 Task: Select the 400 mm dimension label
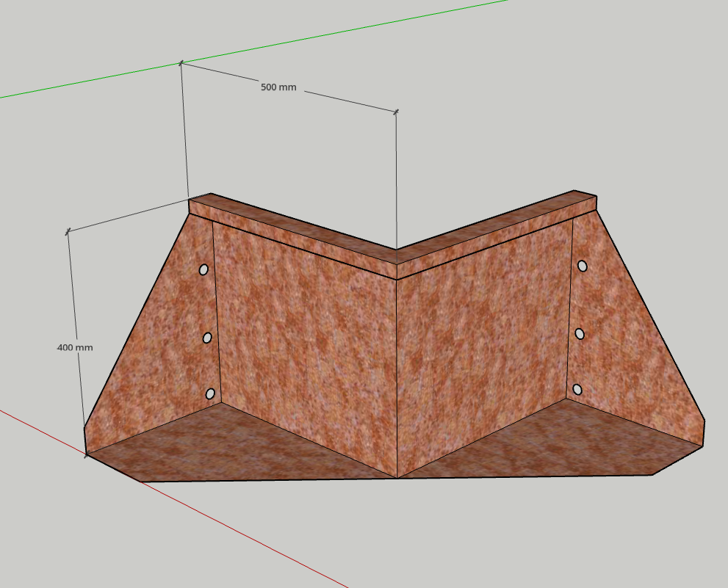76,346
